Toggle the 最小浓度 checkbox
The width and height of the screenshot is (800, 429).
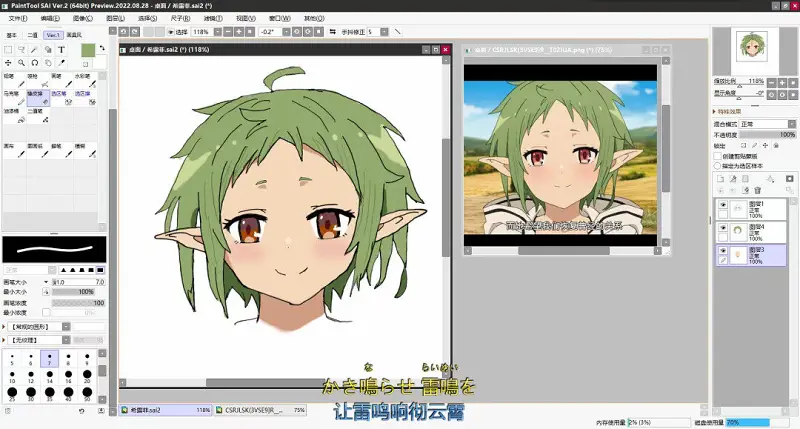click(x=46, y=312)
